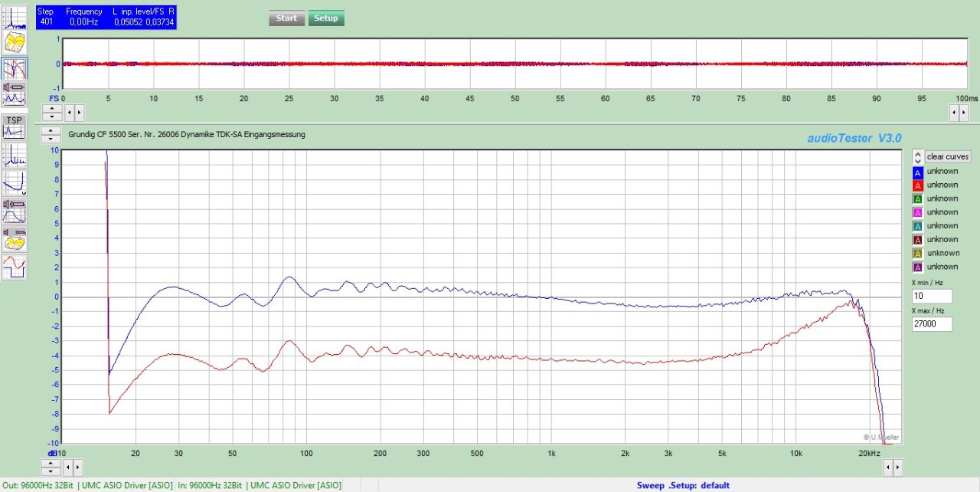Viewport: 980px width, 492px height.
Task: Select the frequency response sweep measurement icon
Action: (15, 69)
